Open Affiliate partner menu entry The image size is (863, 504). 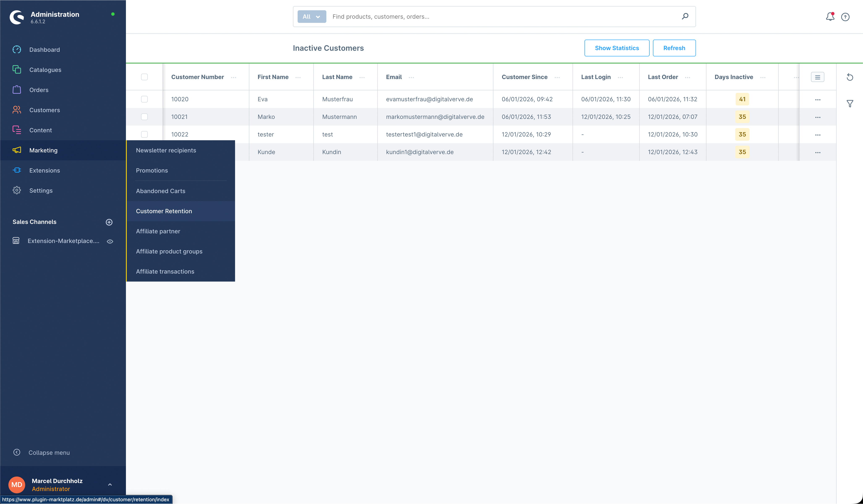[x=158, y=231]
